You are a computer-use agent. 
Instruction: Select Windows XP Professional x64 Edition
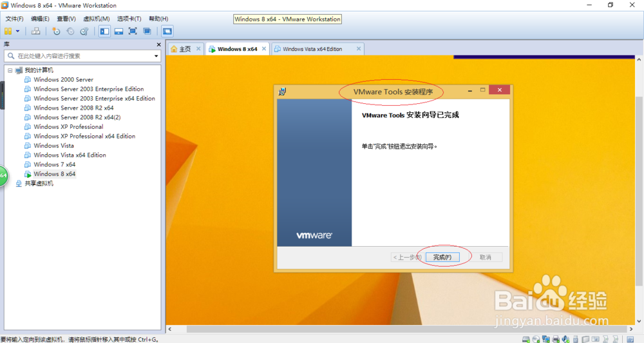tap(84, 137)
